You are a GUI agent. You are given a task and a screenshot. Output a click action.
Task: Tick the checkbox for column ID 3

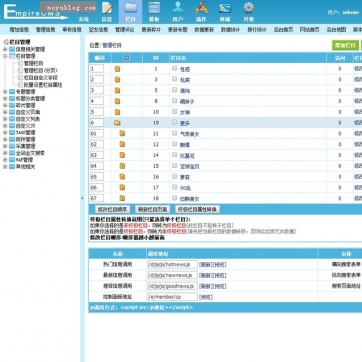pyautogui.click(x=174, y=79)
